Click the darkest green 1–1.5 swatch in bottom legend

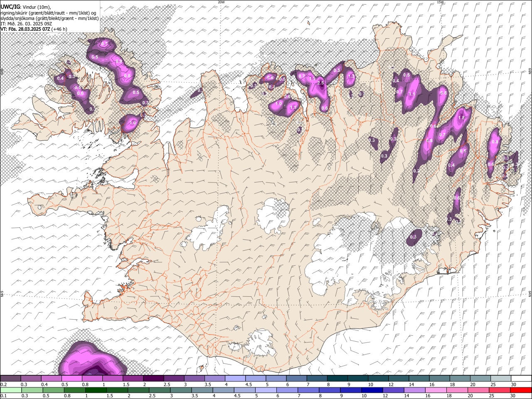[x=96, y=390]
